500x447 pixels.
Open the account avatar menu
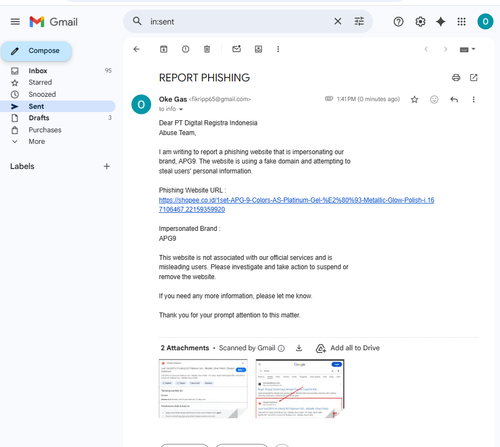(x=485, y=22)
